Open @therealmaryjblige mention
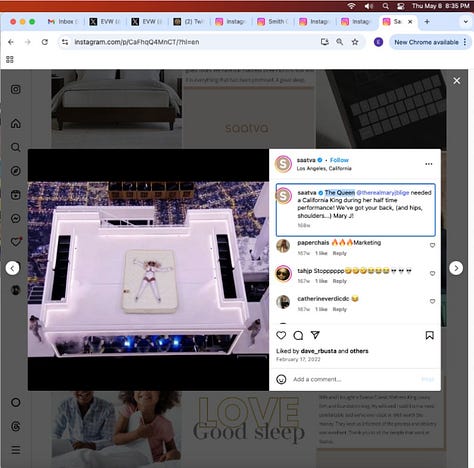This screenshot has width=474, height=468. (x=383, y=193)
